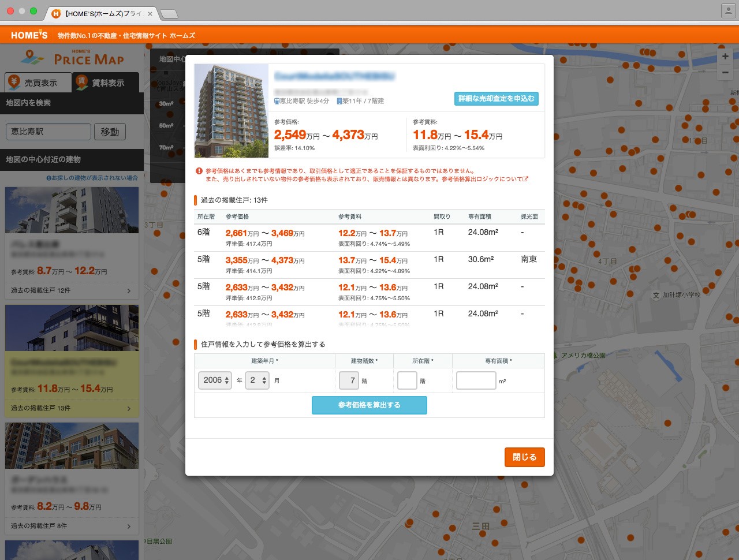This screenshot has height=560, width=739.
Task: Click the red warning notice icon
Action: 199,171
